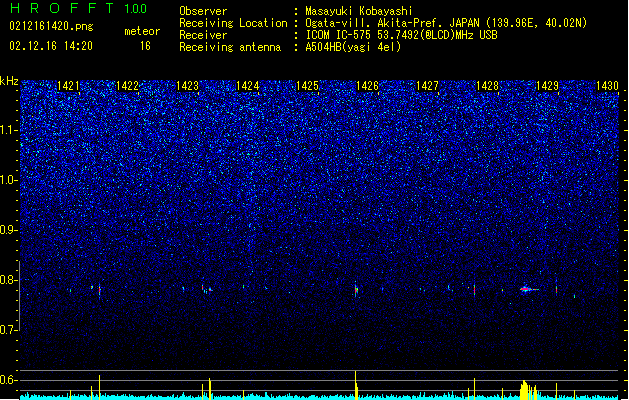
Task: Click receiver text ICOM IC-575 53.7492 MHz USB
Action: click(401, 35)
